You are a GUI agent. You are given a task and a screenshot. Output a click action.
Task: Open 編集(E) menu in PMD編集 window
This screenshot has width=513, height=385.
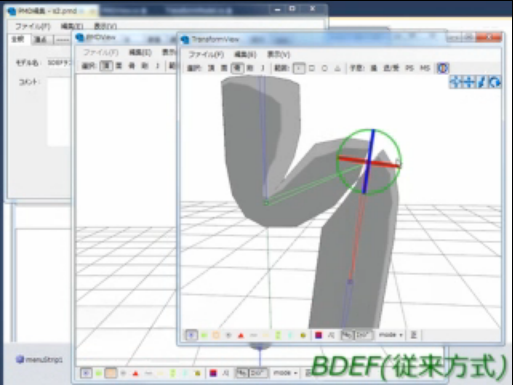pos(72,26)
